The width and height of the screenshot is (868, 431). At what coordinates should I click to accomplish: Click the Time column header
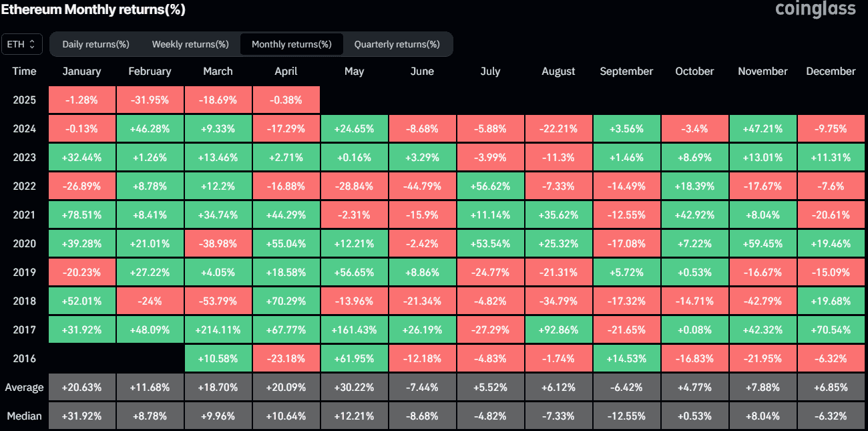tap(24, 71)
